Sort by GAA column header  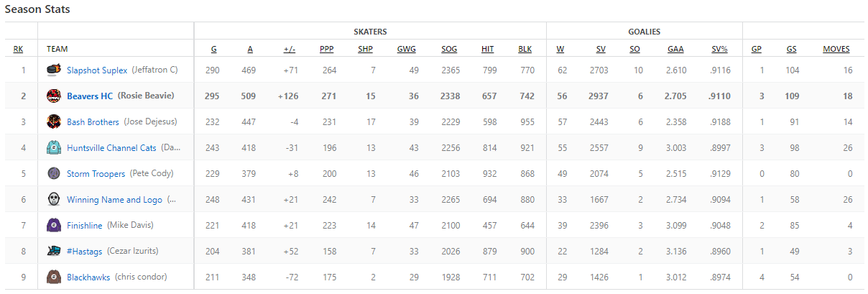click(x=675, y=50)
